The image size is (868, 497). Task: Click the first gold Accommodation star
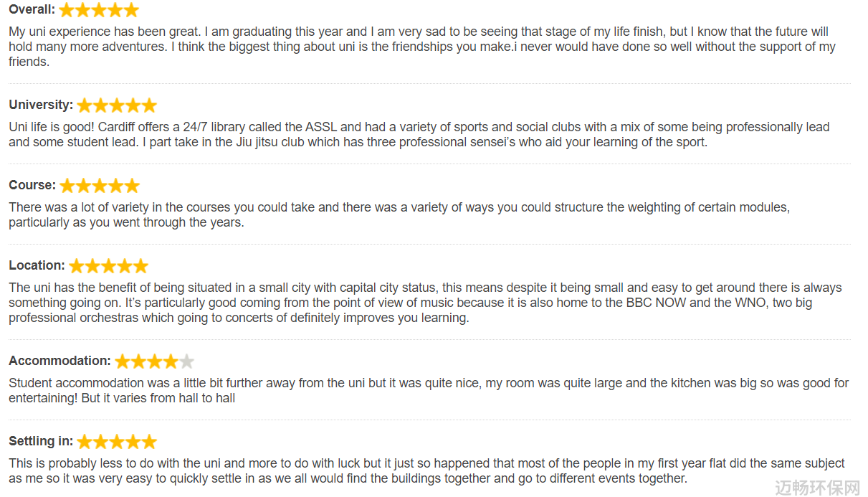point(123,361)
